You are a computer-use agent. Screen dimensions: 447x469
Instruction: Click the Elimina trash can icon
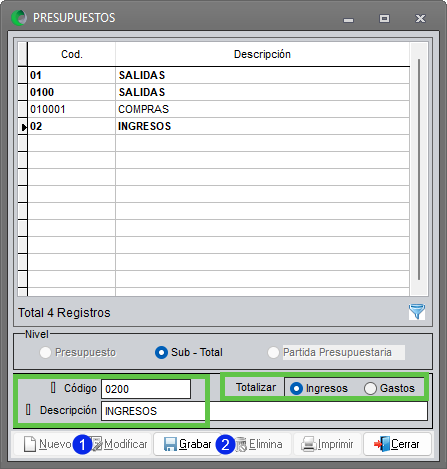241,445
